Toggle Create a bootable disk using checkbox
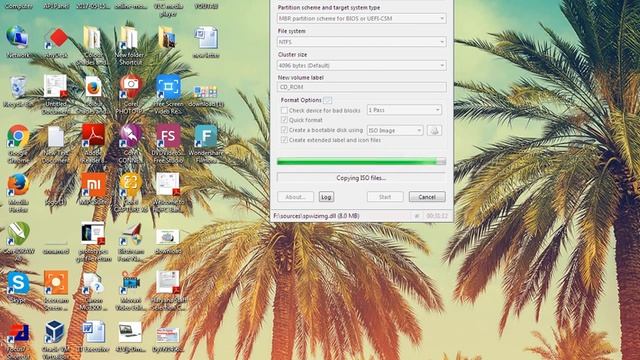This screenshot has width=640, height=360. click(x=284, y=130)
